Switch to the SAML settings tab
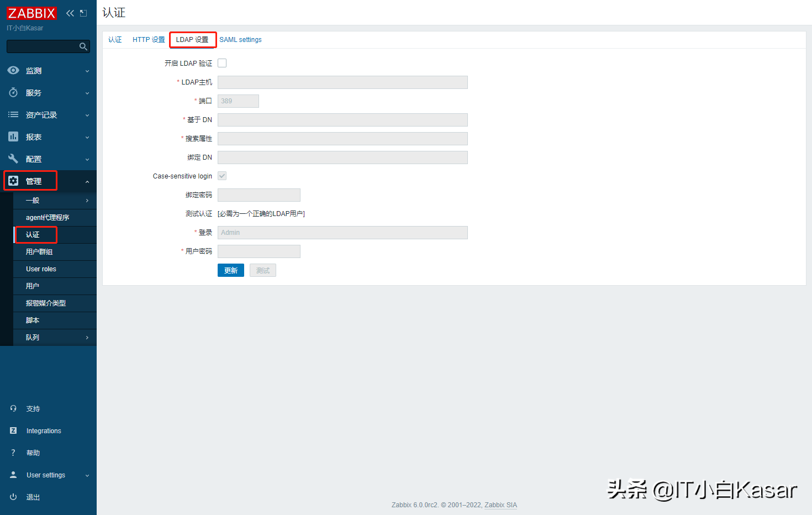Screen dimensions: 812x515 tap(240, 40)
